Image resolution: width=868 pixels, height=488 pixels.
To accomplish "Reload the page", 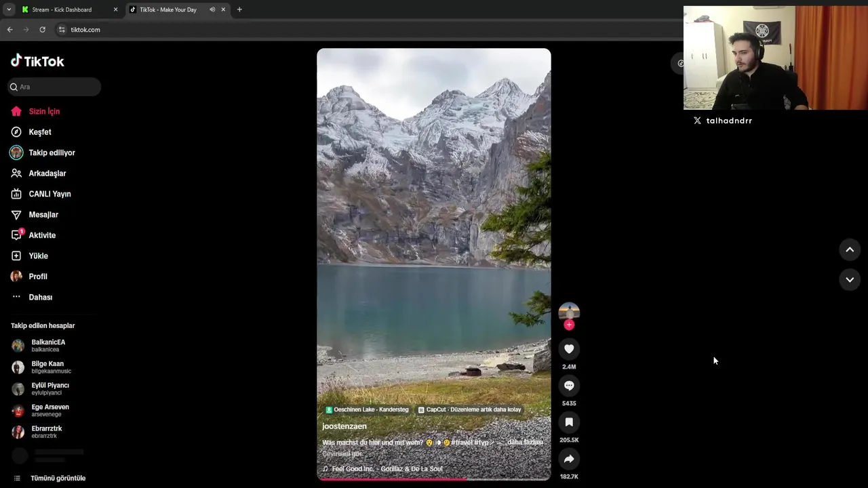I will 42,30.
